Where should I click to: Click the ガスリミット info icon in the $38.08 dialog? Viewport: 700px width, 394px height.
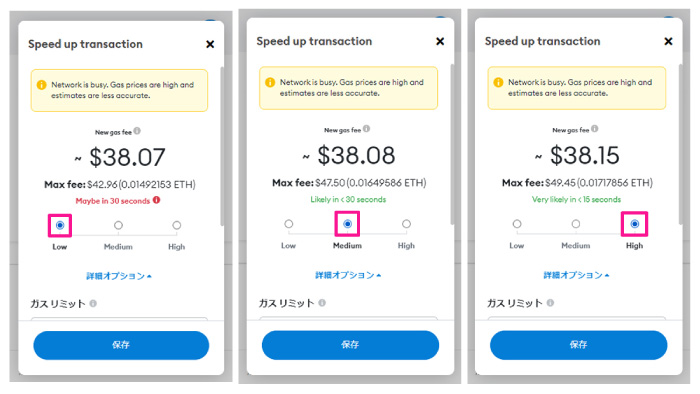coord(322,303)
